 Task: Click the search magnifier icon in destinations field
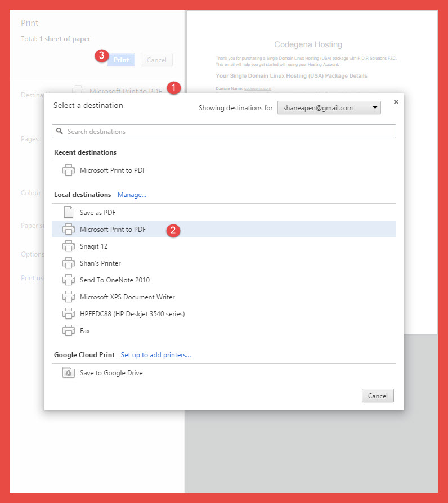point(59,131)
